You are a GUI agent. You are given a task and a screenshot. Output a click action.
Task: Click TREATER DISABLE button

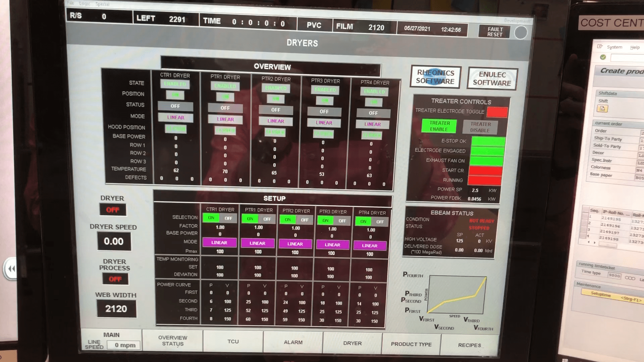click(480, 127)
